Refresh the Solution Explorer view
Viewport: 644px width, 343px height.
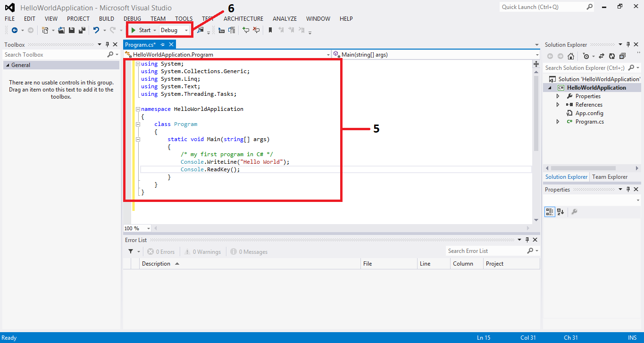pos(611,56)
